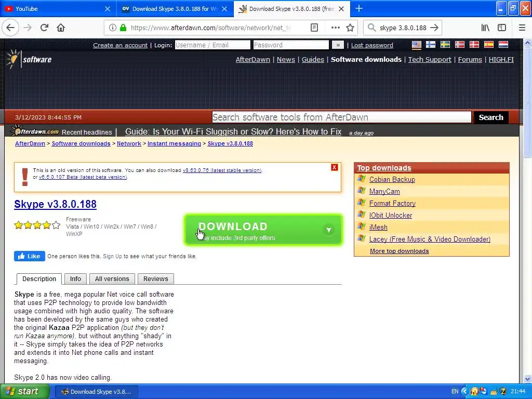Click the search magnifier icon in search box
Image resolution: width=532 pixels, height=399 pixels.
click(372, 28)
